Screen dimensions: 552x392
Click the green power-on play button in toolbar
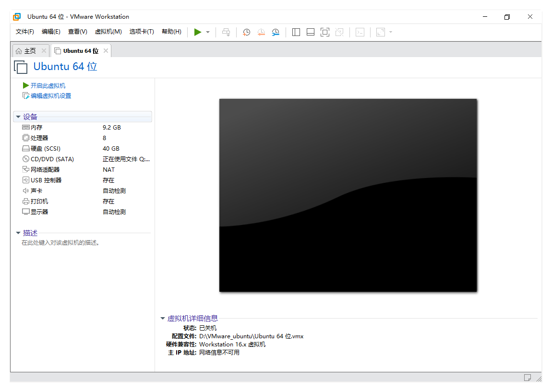[x=197, y=32]
